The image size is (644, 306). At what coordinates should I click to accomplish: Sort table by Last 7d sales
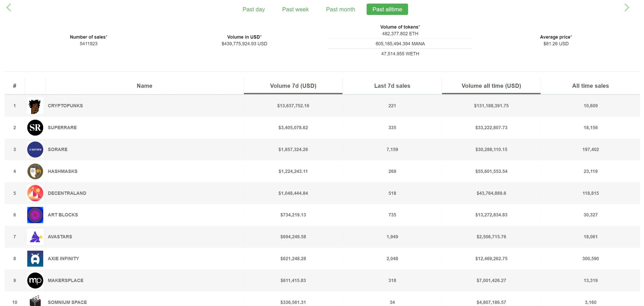click(392, 86)
